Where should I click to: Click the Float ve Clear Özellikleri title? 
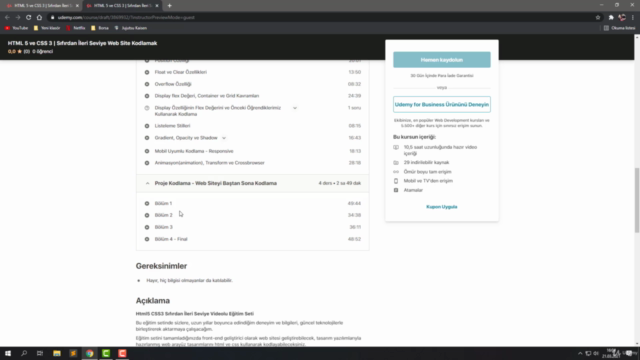pos(180,72)
